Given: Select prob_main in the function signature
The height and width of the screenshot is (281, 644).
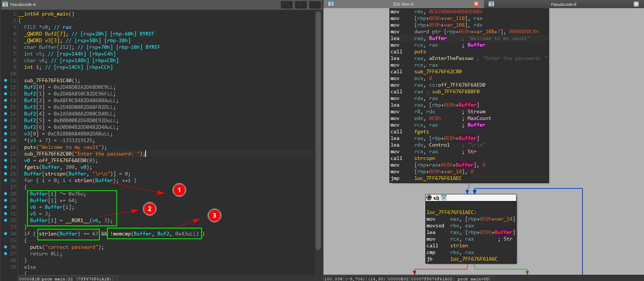Looking at the screenshot, I should point(55,14).
